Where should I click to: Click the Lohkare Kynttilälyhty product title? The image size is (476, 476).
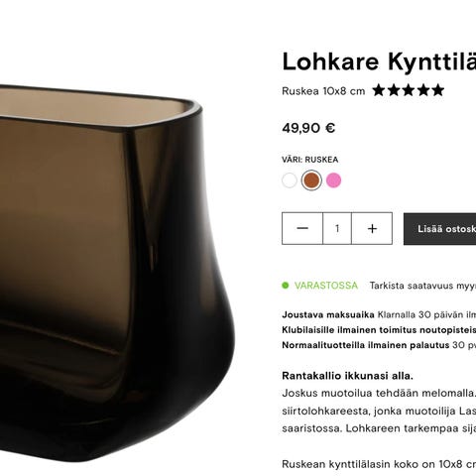pos(379,61)
